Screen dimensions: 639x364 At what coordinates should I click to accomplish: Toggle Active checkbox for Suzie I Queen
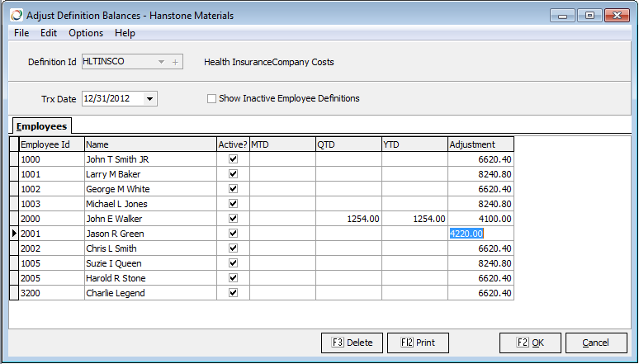pos(233,263)
